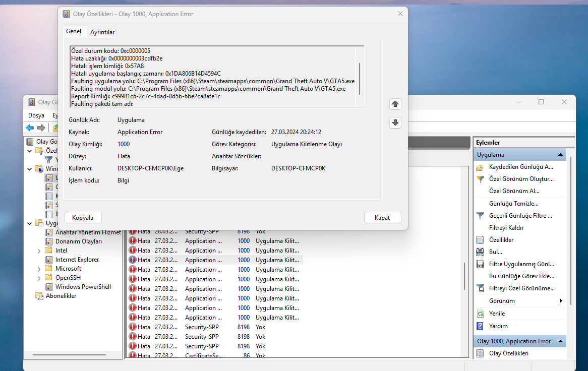Click the Yenile refresh icon
Screen dimensions: 588x371
[x=480, y=314]
